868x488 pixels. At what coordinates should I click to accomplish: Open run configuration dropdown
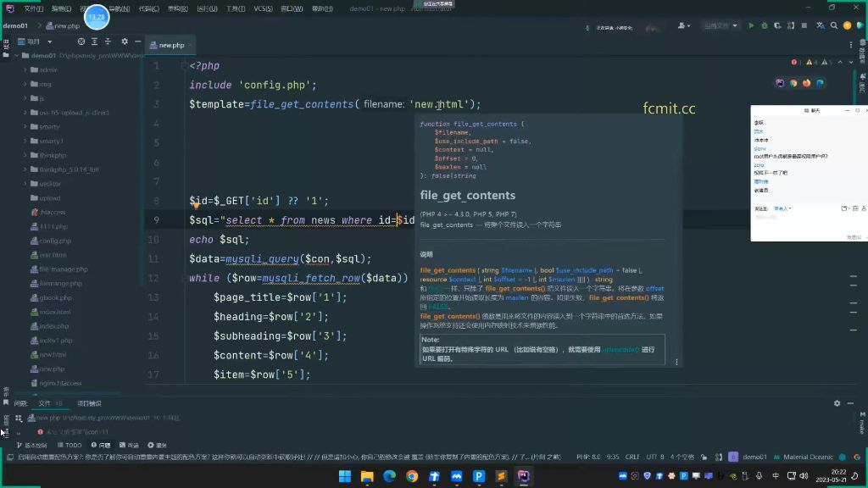(x=721, y=25)
